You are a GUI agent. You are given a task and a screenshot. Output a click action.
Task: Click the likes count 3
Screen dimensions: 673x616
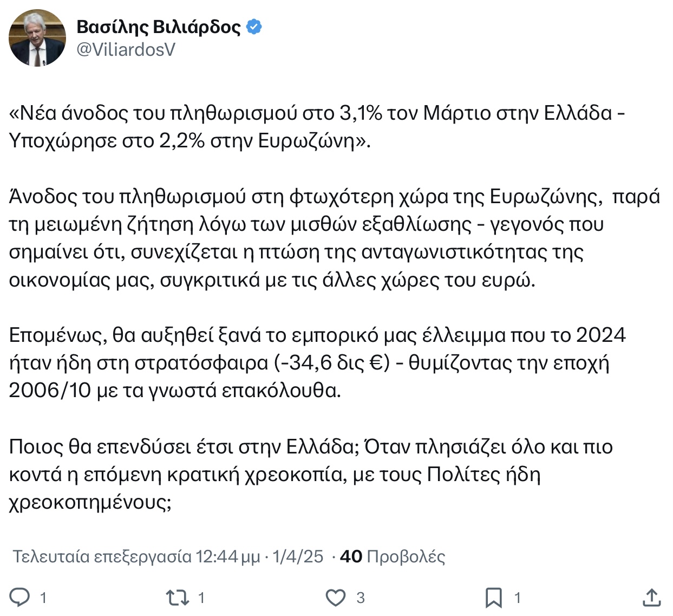361,598
